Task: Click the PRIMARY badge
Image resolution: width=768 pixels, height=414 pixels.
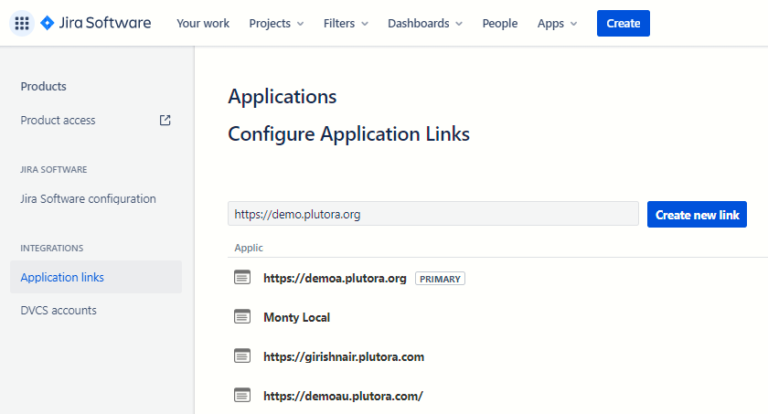Action: click(x=440, y=279)
